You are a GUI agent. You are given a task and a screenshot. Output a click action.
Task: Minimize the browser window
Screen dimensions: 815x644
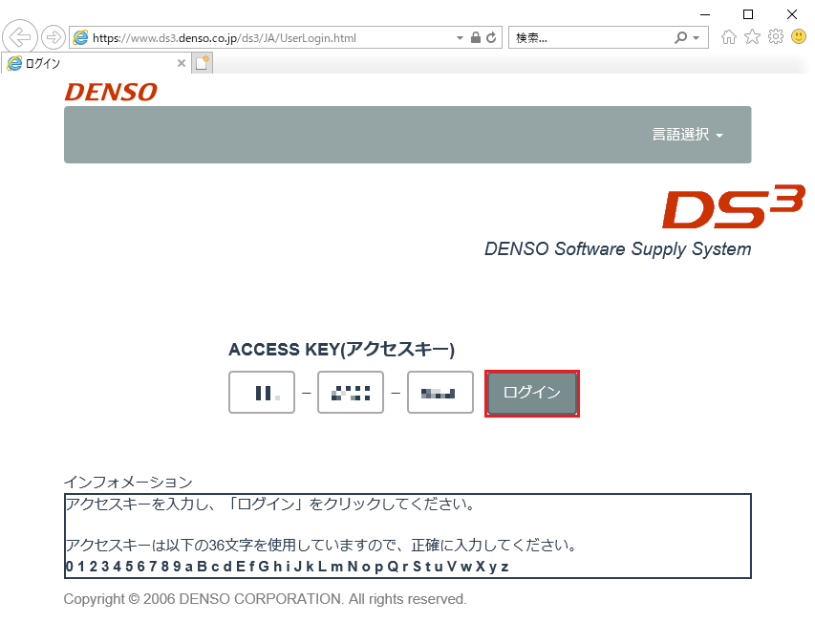(x=705, y=14)
